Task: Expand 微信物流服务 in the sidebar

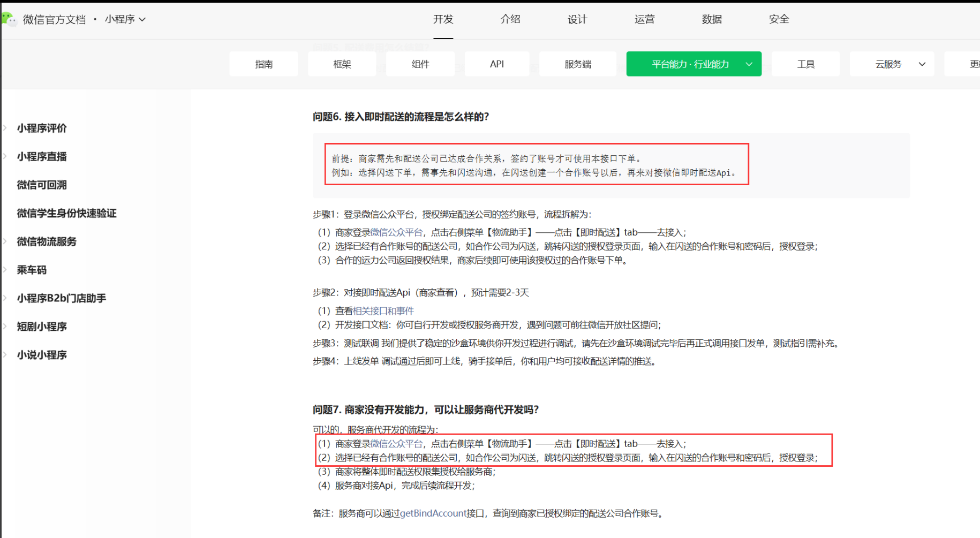Action: click(x=47, y=241)
